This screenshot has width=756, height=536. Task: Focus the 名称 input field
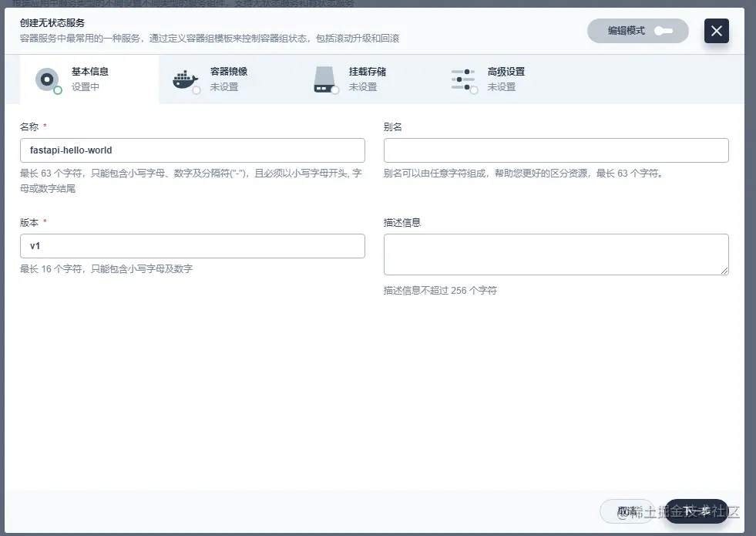(x=193, y=150)
